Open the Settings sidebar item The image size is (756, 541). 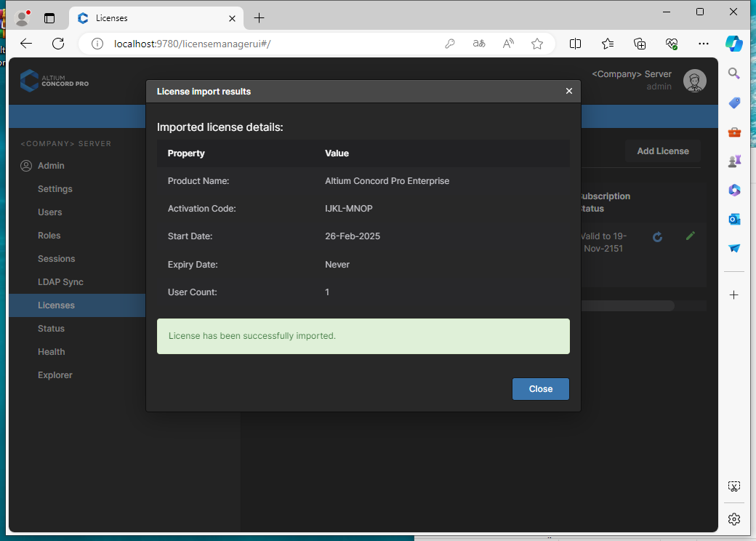[55, 189]
